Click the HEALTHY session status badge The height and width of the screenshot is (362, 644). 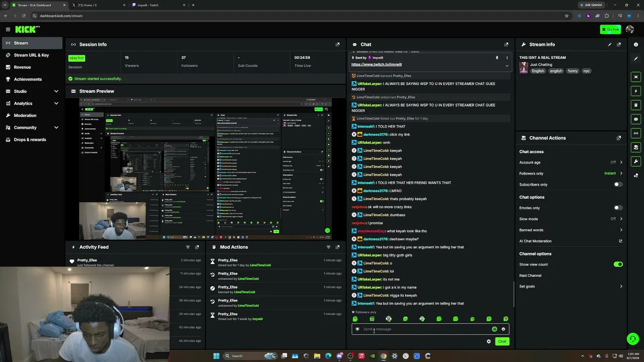coord(76,58)
